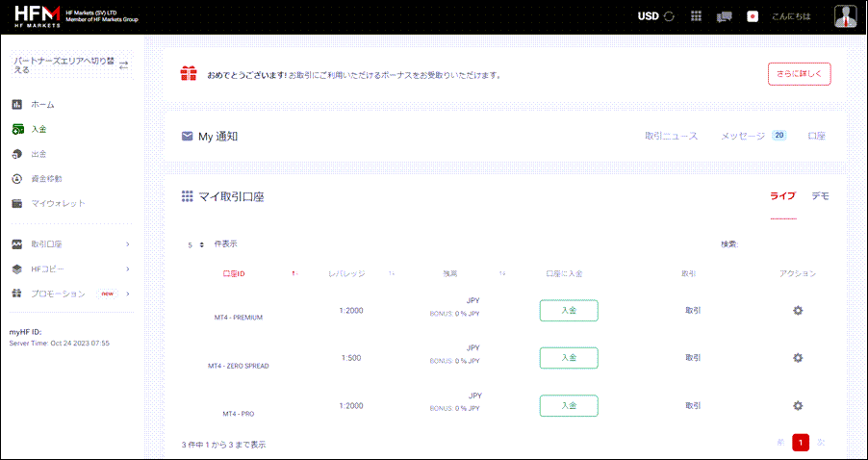Go to 出金 in the sidebar

39,154
